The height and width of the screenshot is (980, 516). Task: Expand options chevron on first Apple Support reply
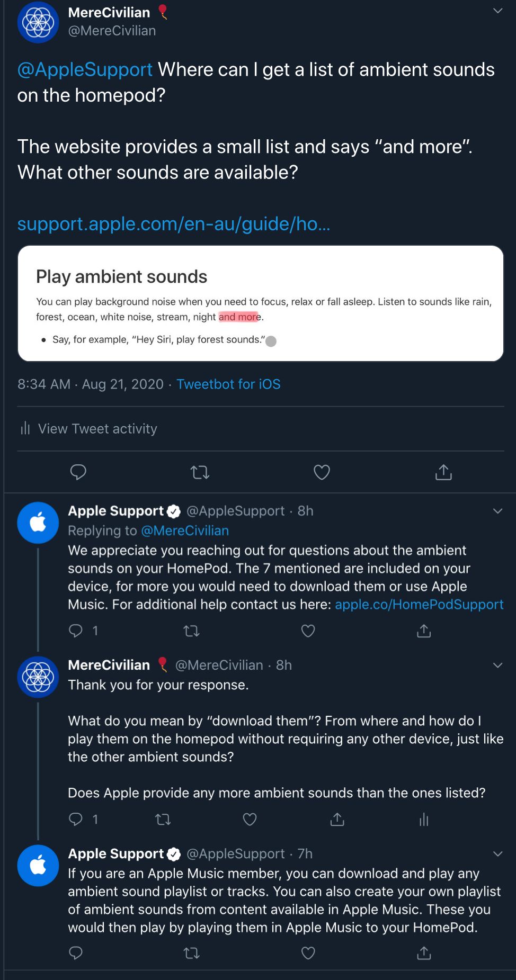(497, 511)
